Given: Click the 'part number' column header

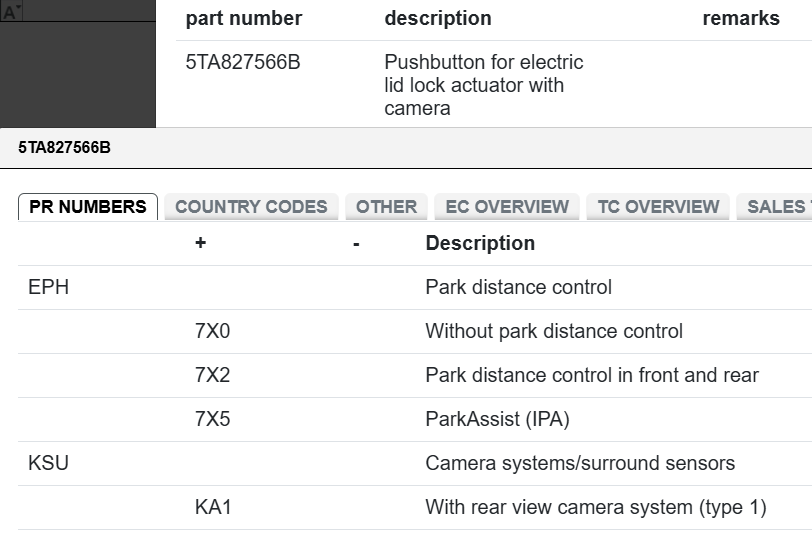Looking at the screenshot, I should pos(244,18).
